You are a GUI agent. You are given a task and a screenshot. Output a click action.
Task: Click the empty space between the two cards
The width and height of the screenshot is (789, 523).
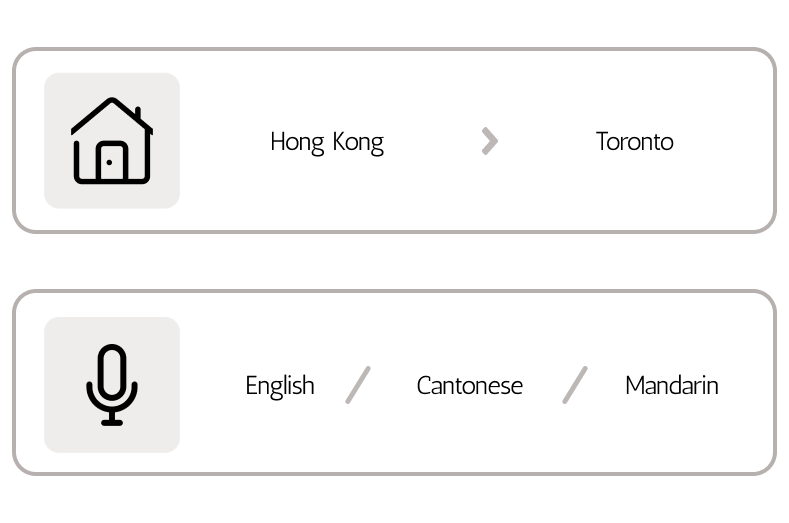coord(394,262)
